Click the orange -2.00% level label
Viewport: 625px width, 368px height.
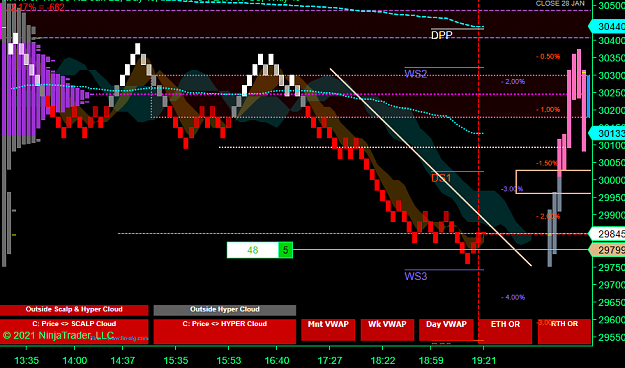pyautogui.click(x=548, y=216)
